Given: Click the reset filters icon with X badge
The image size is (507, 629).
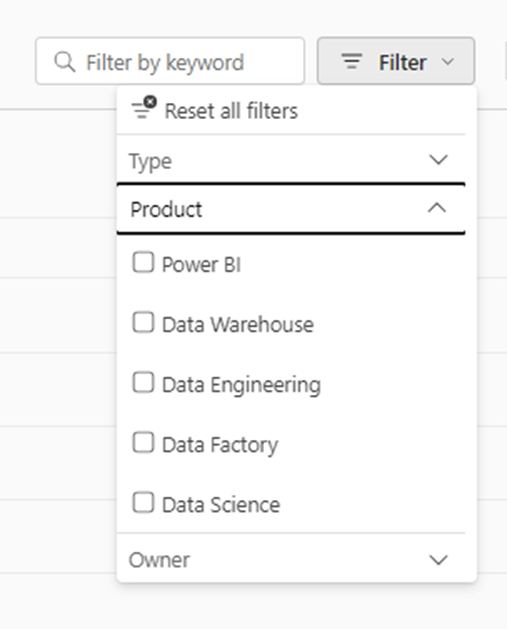Looking at the screenshot, I should tap(144, 107).
